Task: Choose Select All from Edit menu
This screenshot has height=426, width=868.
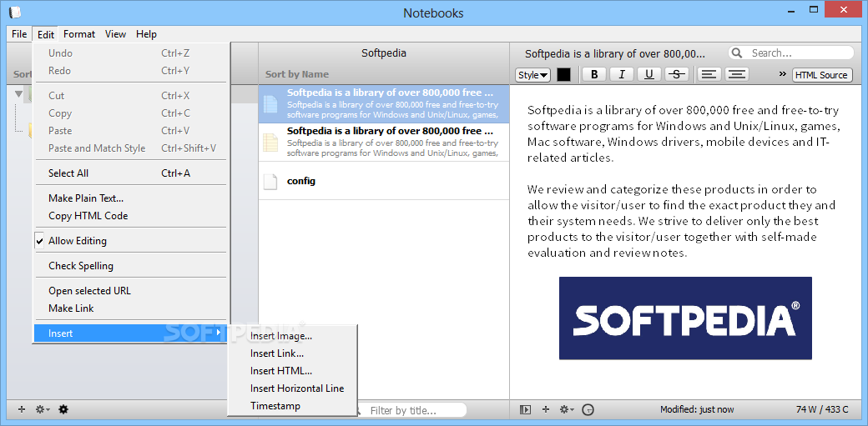Action: [x=132, y=173]
